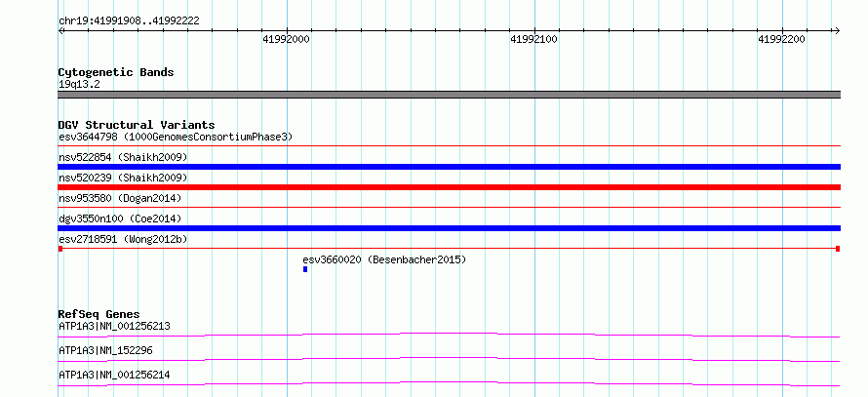868x397 pixels.
Task: Click the small blue square of esv3660020
Action: (305, 269)
